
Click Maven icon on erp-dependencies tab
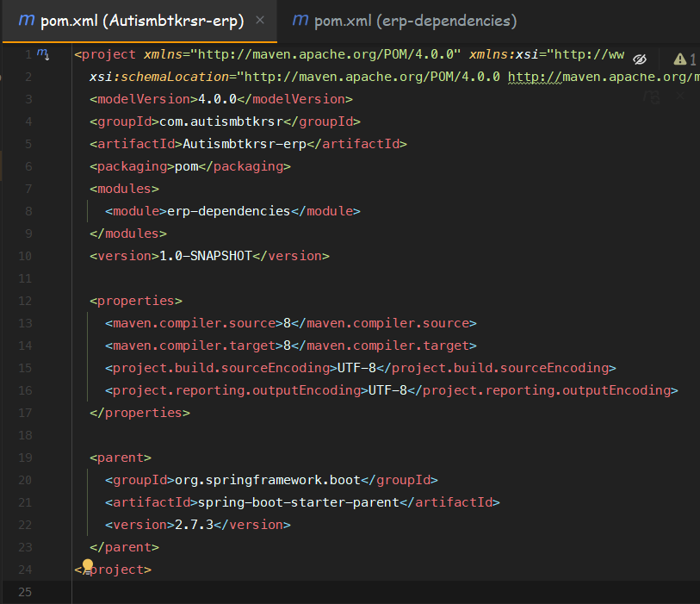coord(300,20)
